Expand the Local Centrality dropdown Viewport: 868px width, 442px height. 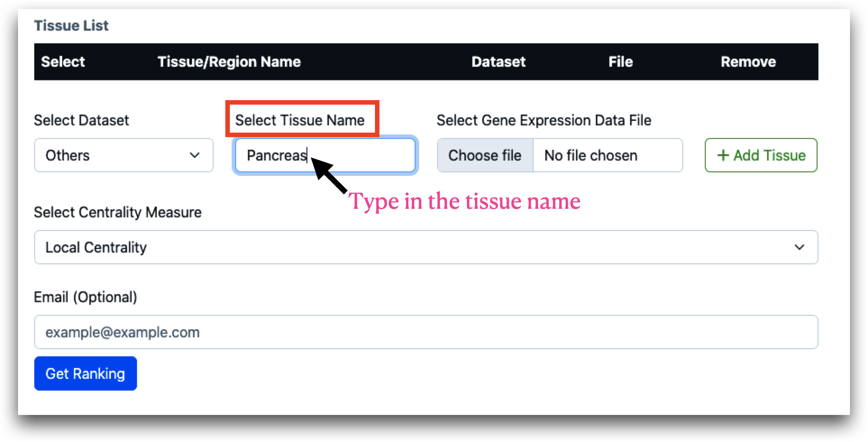(x=426, y=247)
